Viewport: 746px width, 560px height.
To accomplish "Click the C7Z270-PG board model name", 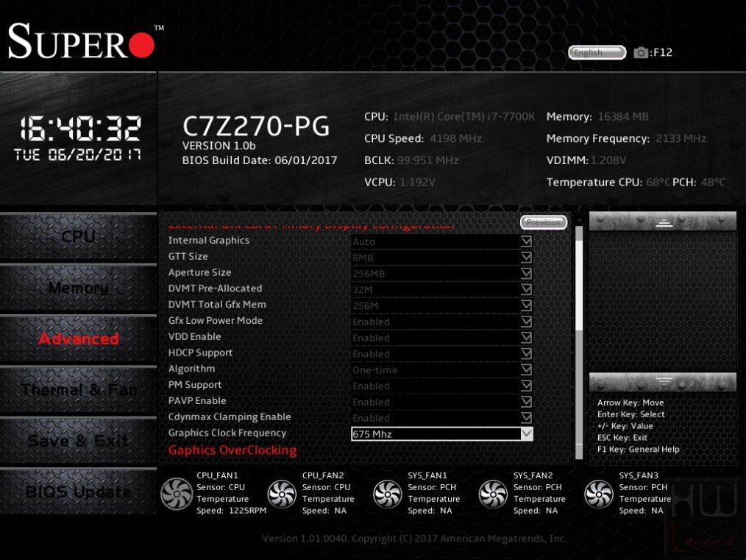I will pyautogui.click(x=256, y=126).
